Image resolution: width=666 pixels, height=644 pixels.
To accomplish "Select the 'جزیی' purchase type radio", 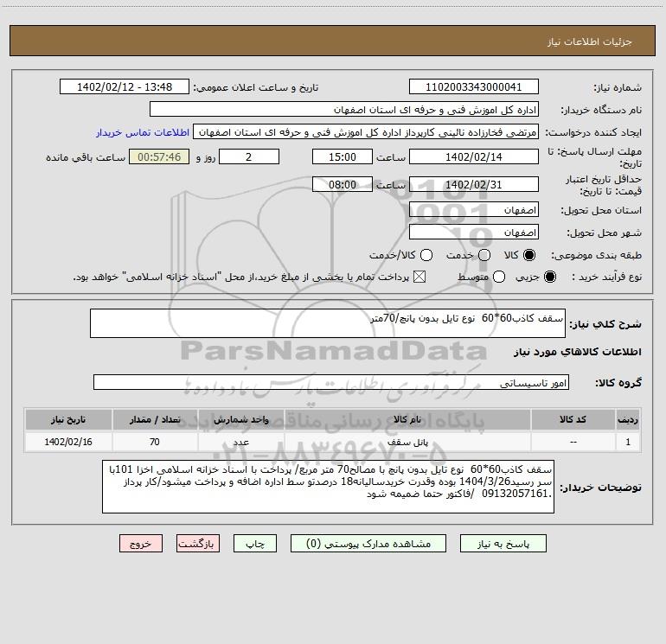I will click(549, 277).
